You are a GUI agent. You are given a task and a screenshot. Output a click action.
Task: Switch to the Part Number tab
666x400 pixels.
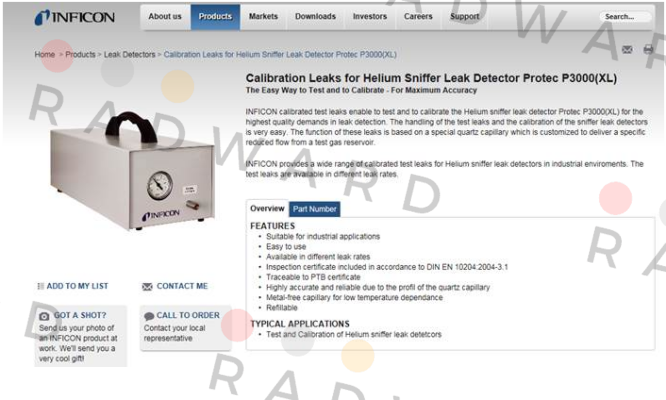tap(314, 209)
